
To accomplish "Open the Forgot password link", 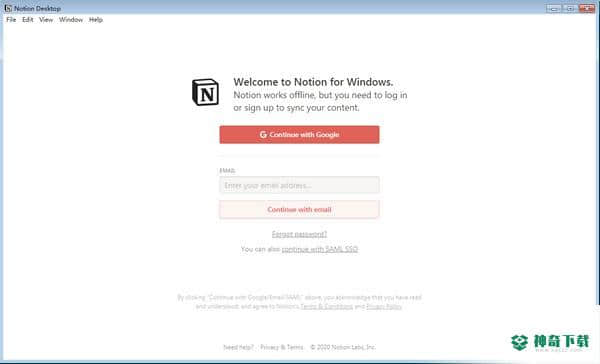I will (299, 234).
